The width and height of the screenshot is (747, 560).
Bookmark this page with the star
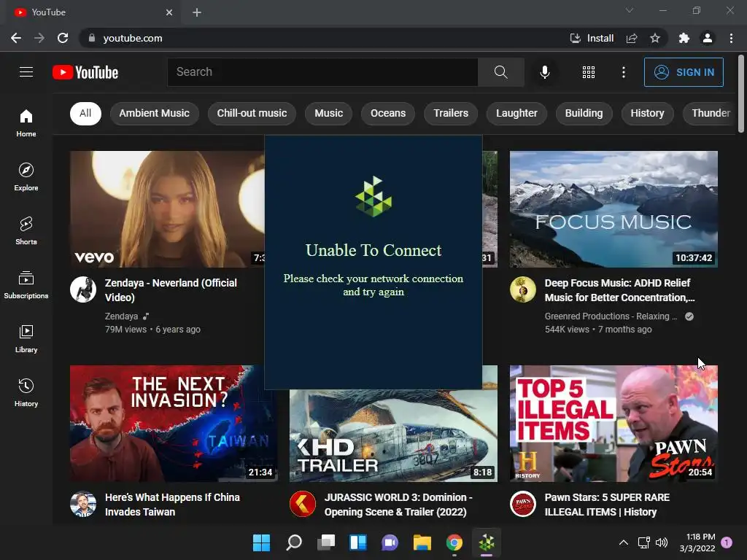pos(655,38)
